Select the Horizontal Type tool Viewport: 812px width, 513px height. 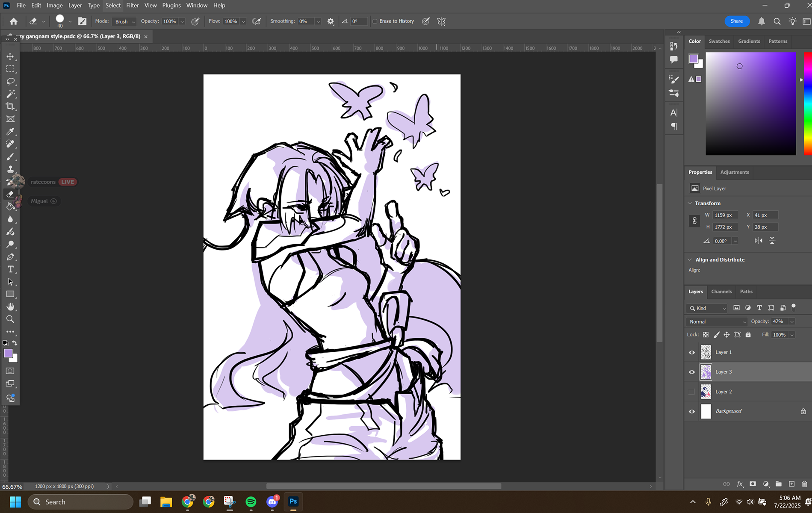[10, 269]
